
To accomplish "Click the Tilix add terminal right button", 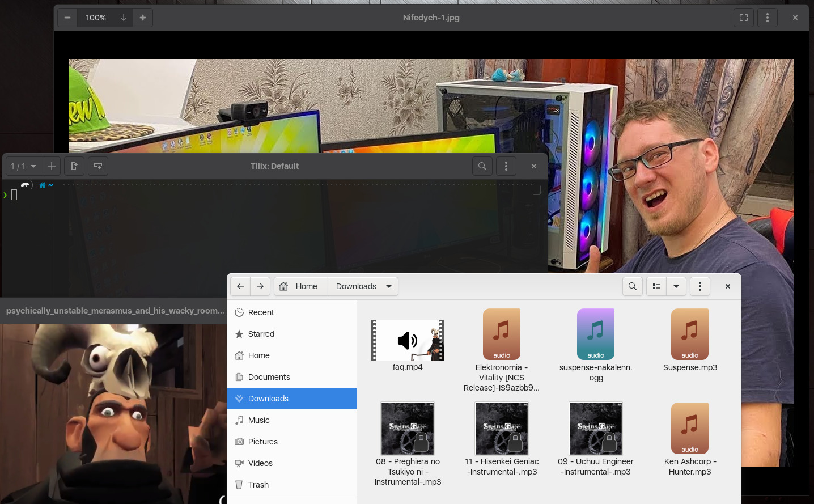I will tap(74, 166).
